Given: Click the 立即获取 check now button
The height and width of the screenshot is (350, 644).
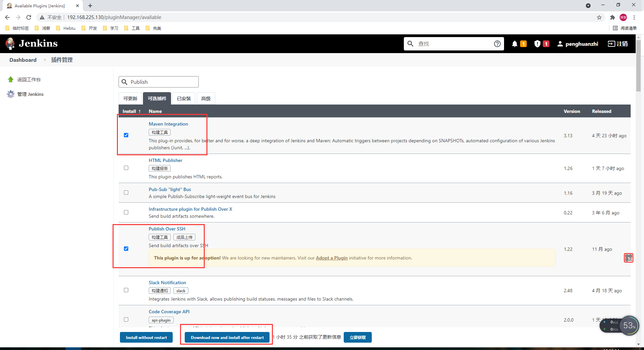Looking at the screenshot, I should click(x=358, y=337).
